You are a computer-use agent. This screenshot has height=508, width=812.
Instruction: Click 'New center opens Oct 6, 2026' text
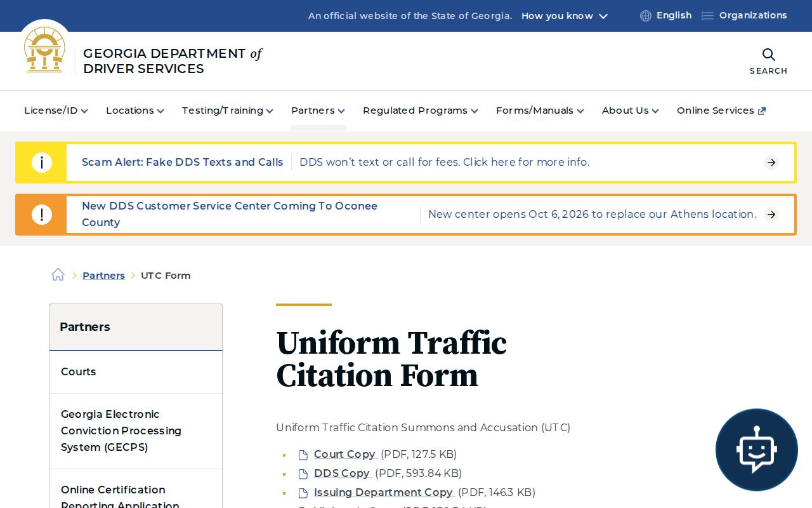point(593,214)
